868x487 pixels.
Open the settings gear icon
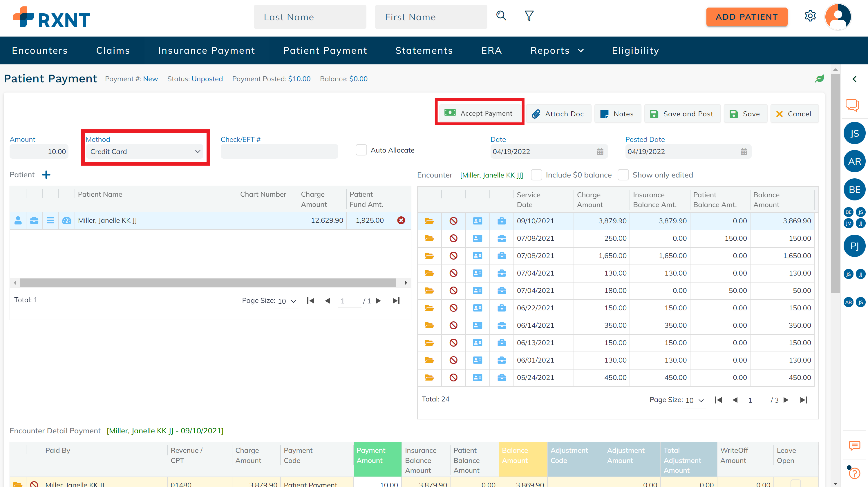coord(810,16)
